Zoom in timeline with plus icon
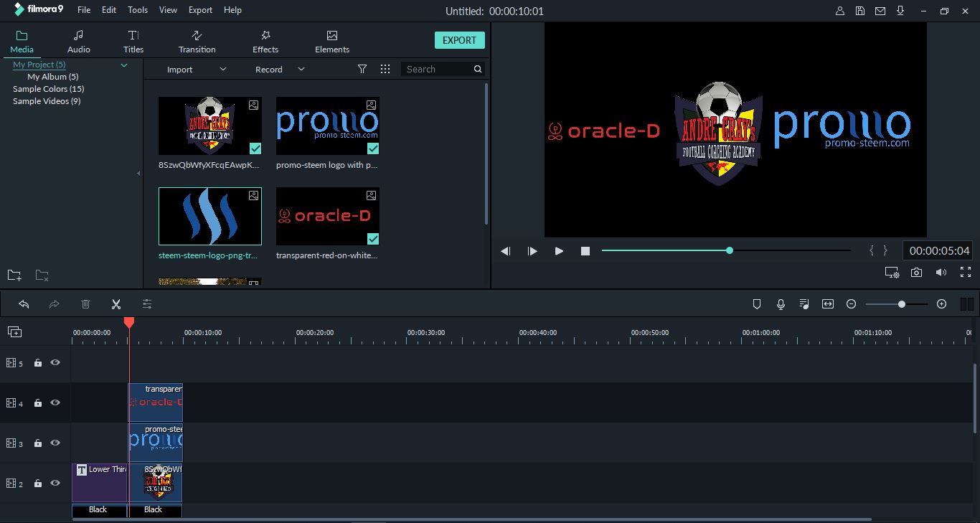980x523 pixels. tap(942, 304)
